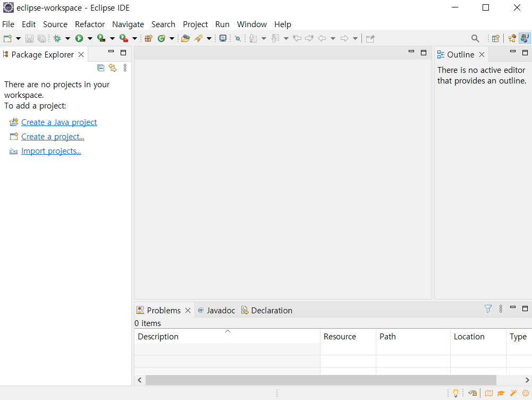The width and height of the screenshot is (532, 400).
Task: Click the Previous Annotation icon
Action: click(275, 38)
